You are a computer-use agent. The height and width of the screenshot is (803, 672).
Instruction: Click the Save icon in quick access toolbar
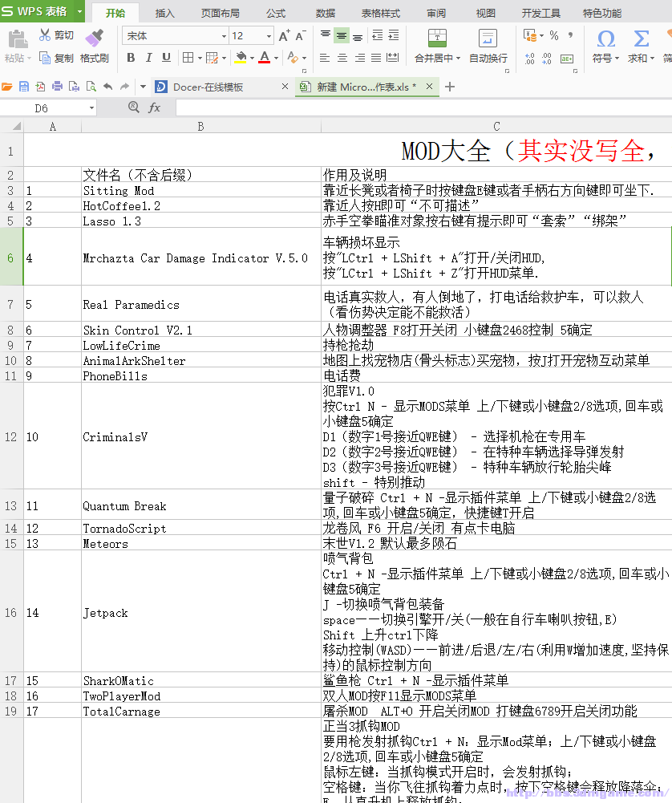click(24, 87)
